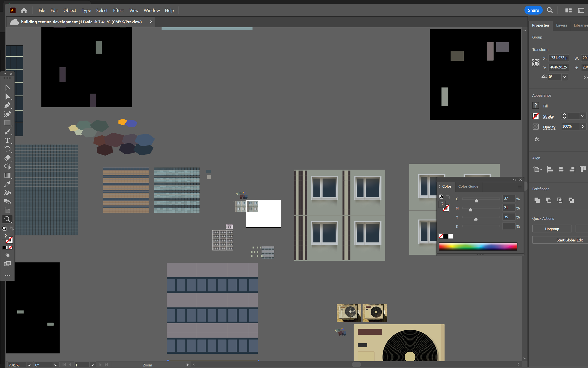Open the File menu
The width and height of the screenshot is (588, 368).
click(x=42, y=10)
